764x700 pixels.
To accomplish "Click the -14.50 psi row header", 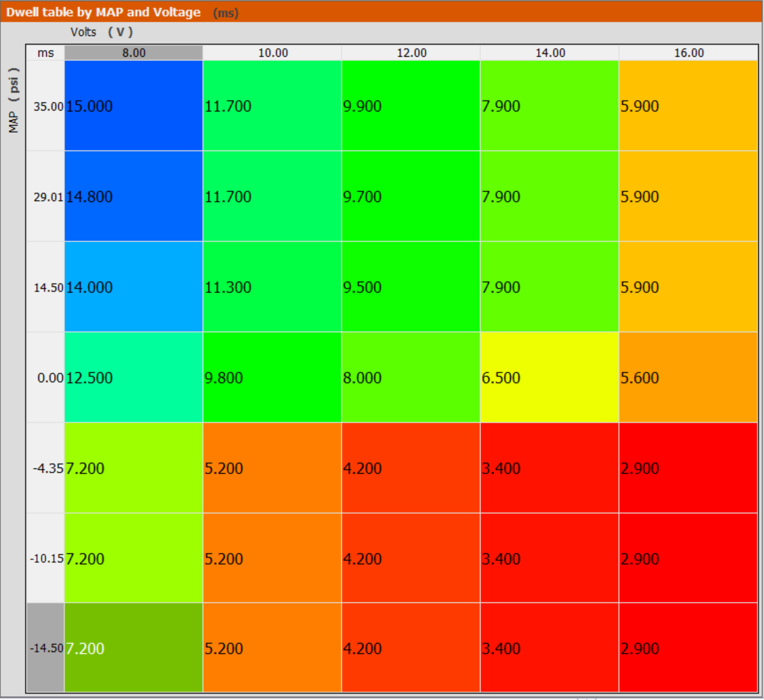I will [46, 648].
